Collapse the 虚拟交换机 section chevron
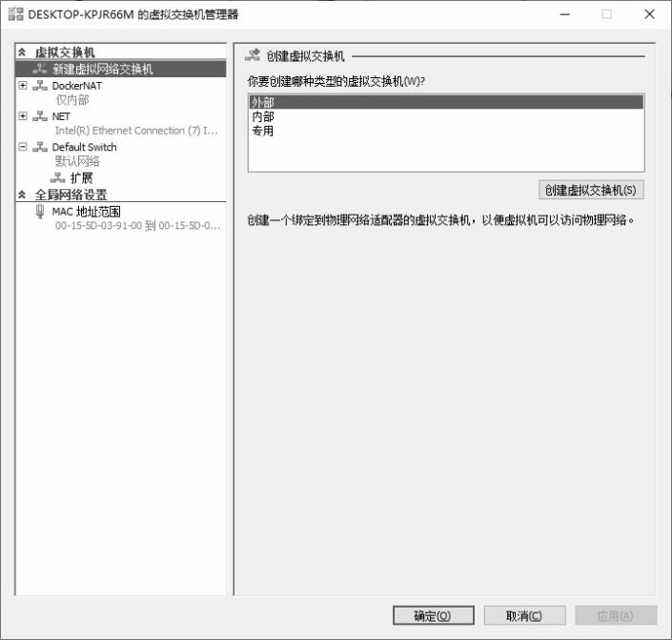 click(22, 52)
